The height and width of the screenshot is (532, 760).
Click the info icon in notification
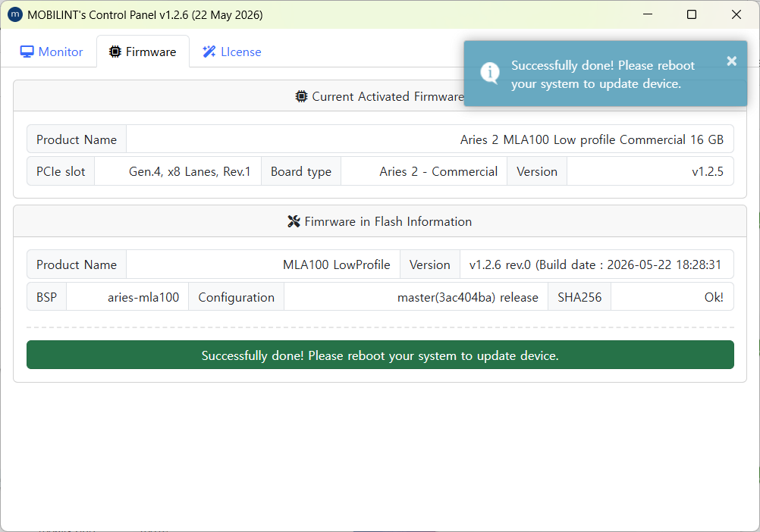pyautogui.click(x=489, y=73)
